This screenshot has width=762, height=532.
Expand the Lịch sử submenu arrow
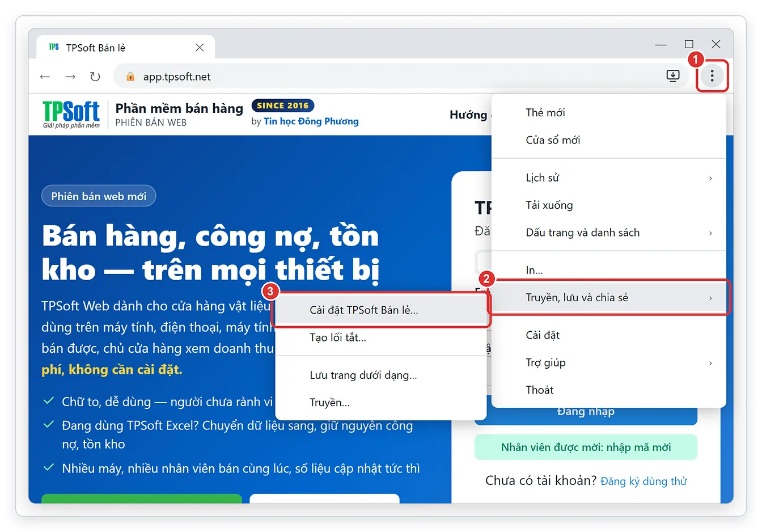pyautogui.click(x=710, y=178)
